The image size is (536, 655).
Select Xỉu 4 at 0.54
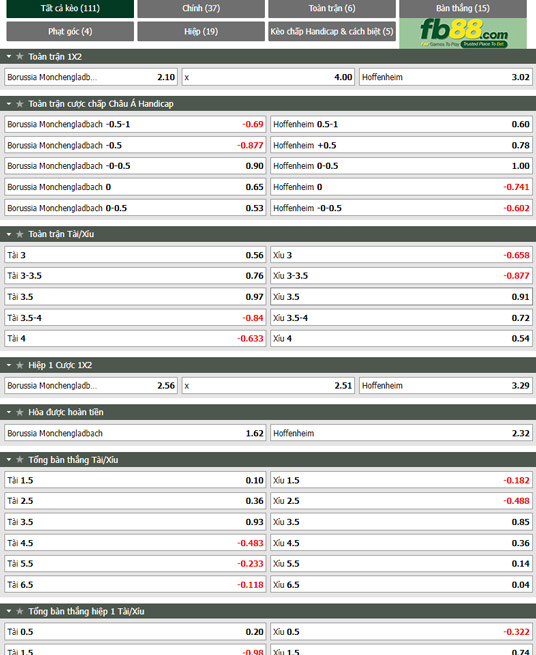(x=401, y=338)
